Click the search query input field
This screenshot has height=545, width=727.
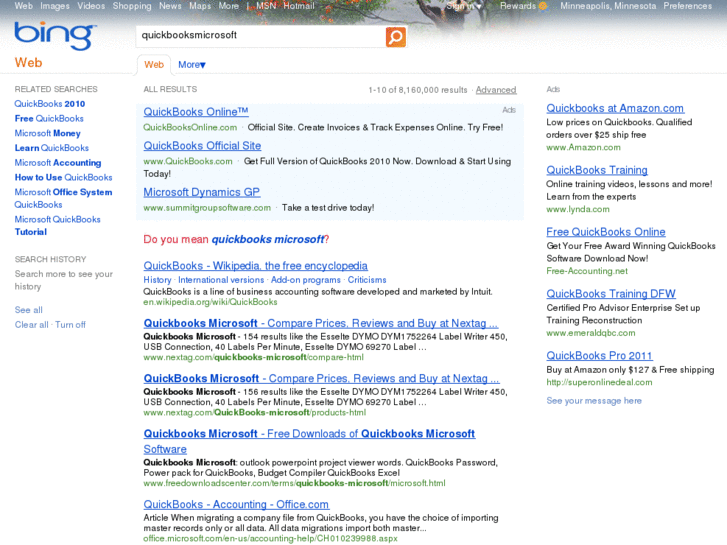pyautogui.click(x=261, y=36)
